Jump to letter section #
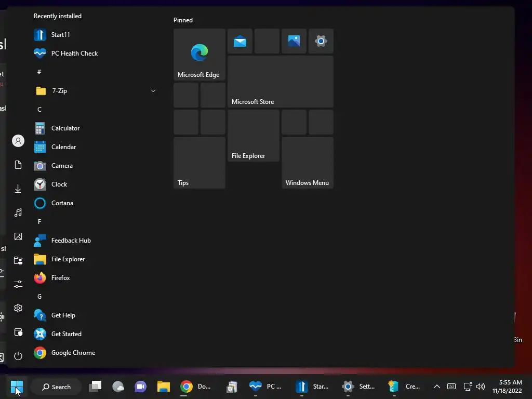Viewport: 532px width, 399px height. 39,72
